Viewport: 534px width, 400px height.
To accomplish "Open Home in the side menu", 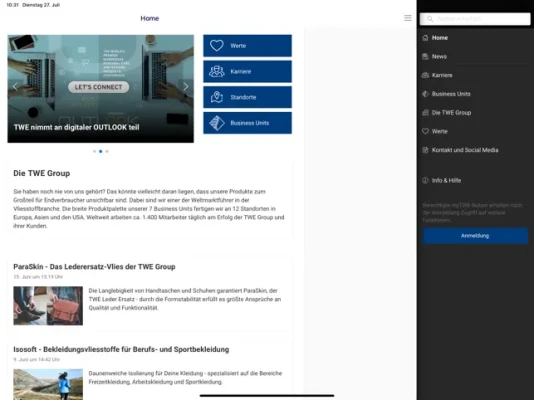I will [440, 38].
